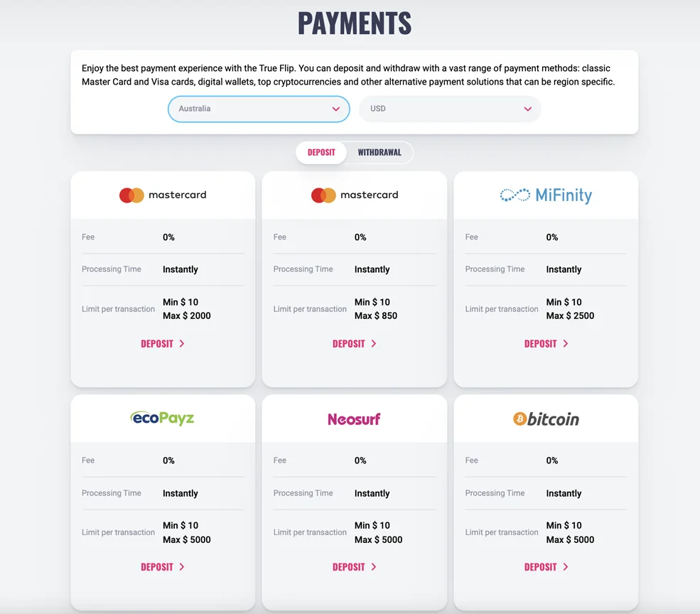700x614 pixels.
Task: Switch to the WITHDRAWAL tab
Action: tap(379, 153)
